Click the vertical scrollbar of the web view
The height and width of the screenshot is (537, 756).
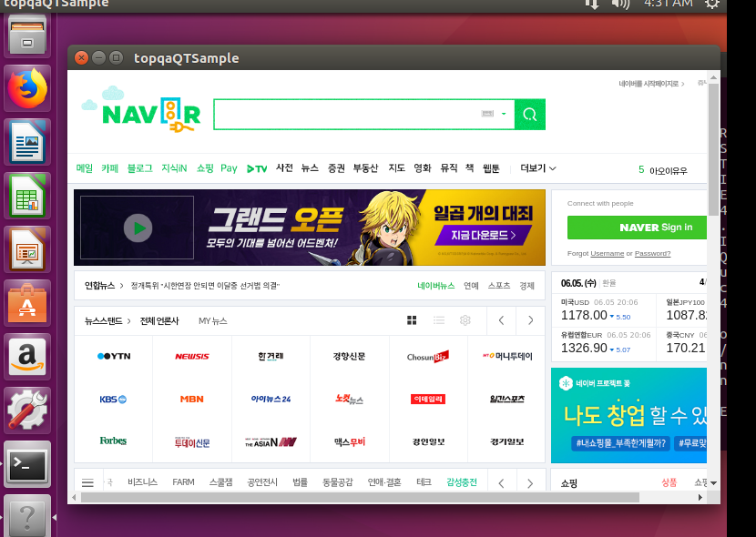(x=713, y=150)
